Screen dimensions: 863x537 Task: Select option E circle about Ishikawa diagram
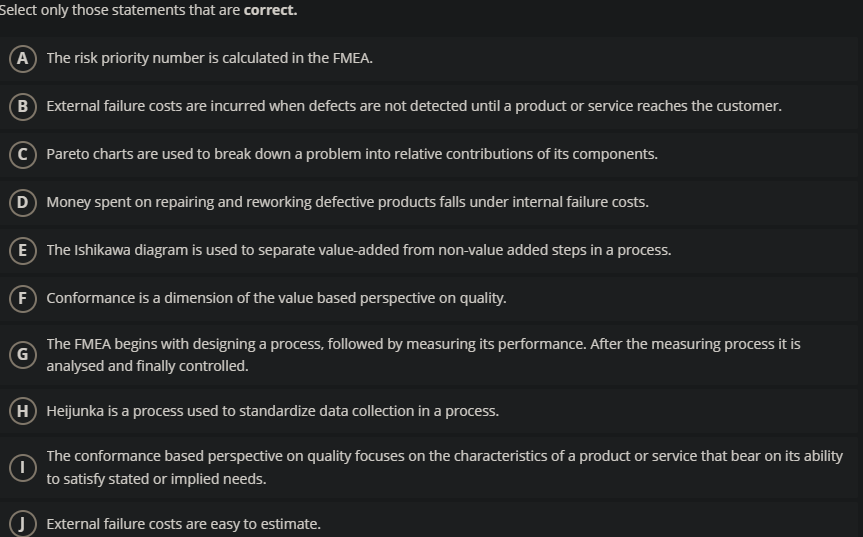pos(21,250)
